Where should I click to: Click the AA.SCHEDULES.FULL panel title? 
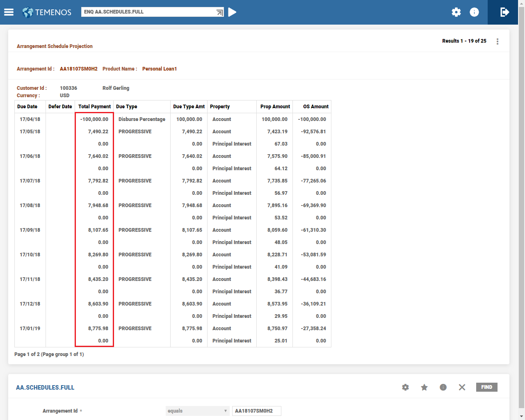coord(45,388)
